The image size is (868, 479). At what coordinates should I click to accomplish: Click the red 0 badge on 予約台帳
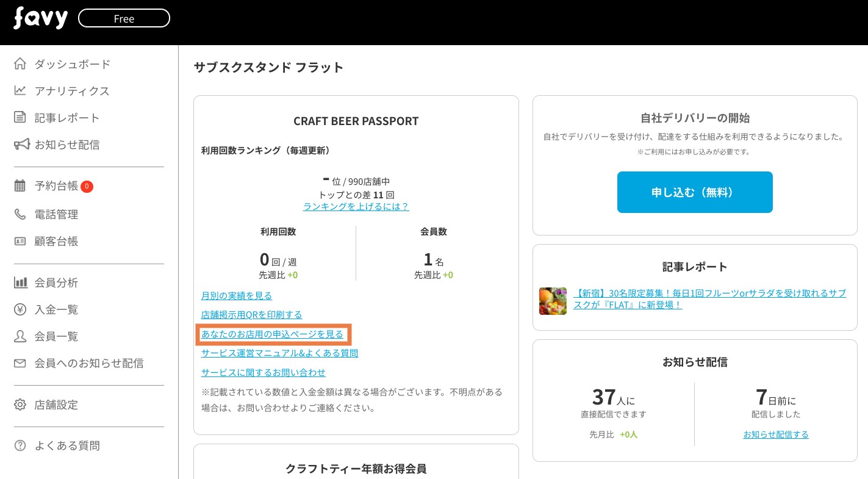click(x=87, y=186)
